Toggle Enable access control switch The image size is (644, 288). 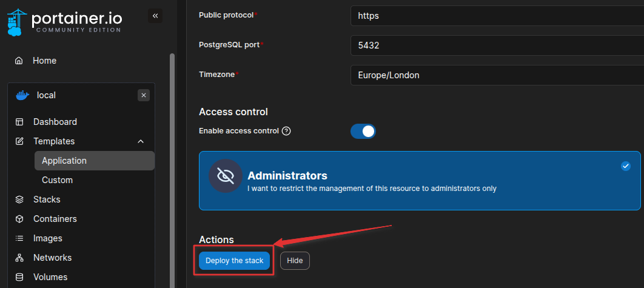(363, 132)
